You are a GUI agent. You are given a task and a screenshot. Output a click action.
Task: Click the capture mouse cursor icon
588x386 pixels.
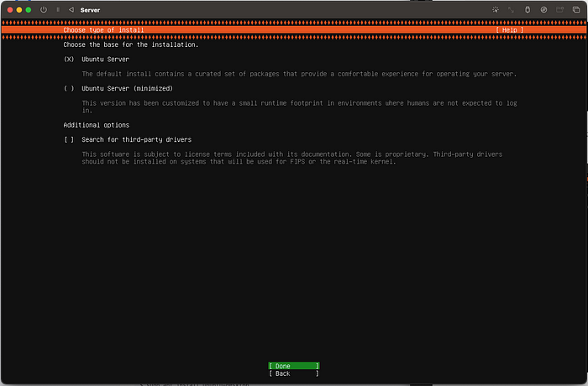pos(496,10)
